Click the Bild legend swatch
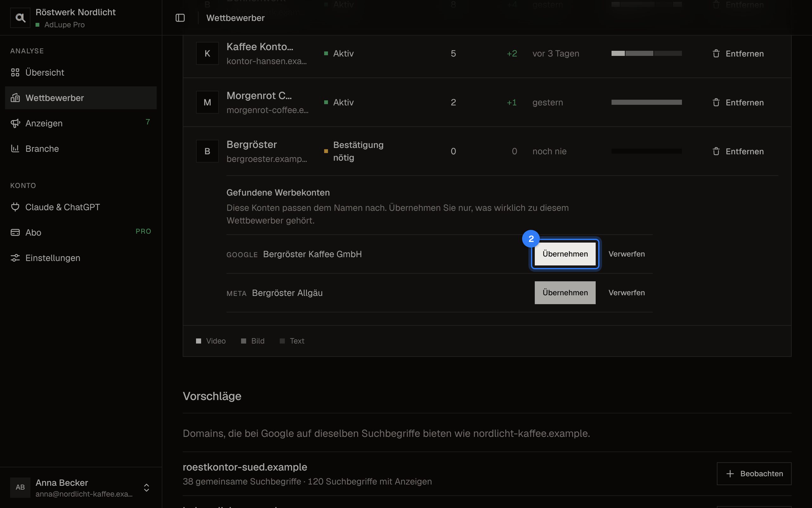Image resolution: width=812 pixels, height=508 pixels. pos(244,341)
